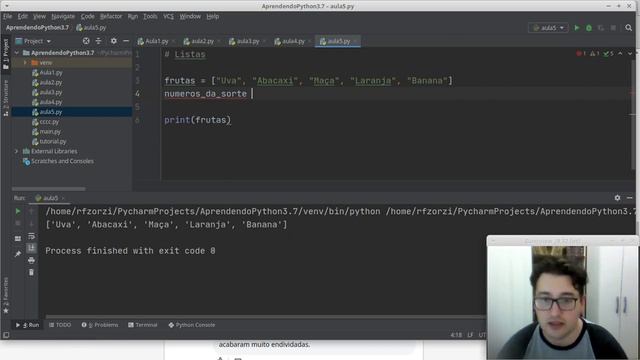640x360 pixels.
Task: Open Run panel settings gear
Action: [617, 198]
